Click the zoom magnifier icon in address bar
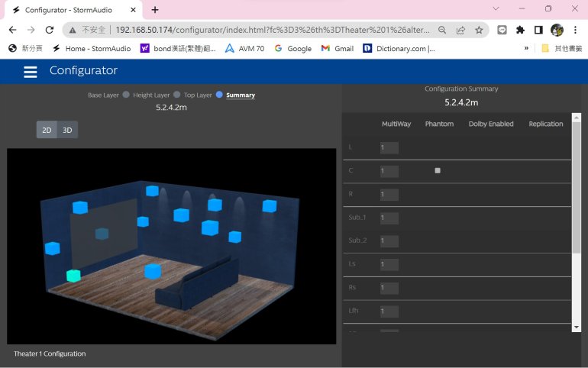 [x=443, y=30]
